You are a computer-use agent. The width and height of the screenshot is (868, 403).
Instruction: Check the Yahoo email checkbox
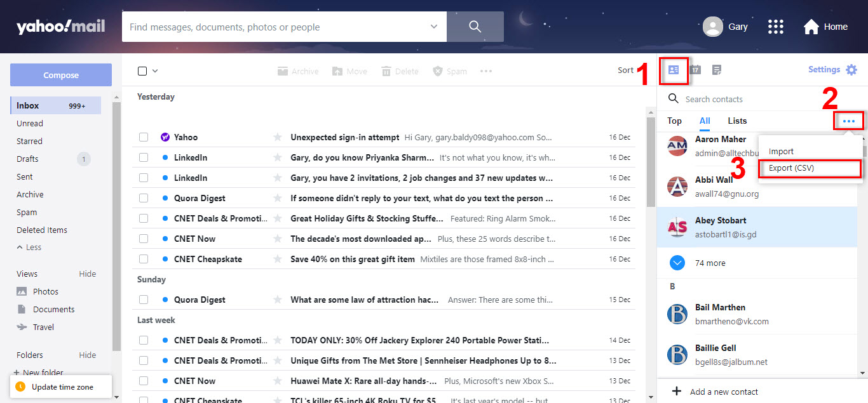(144, 137)
